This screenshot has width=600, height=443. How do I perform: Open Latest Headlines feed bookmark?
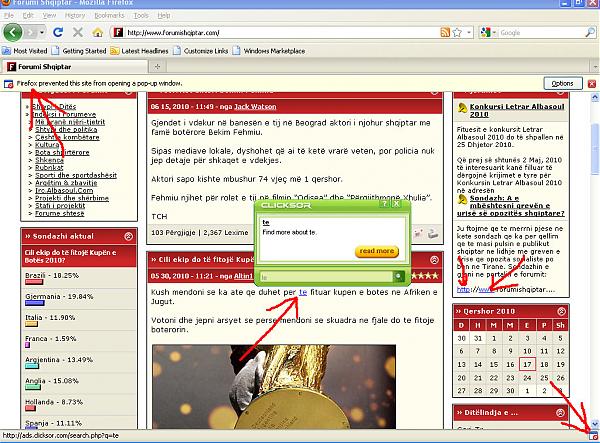(140, 50)
